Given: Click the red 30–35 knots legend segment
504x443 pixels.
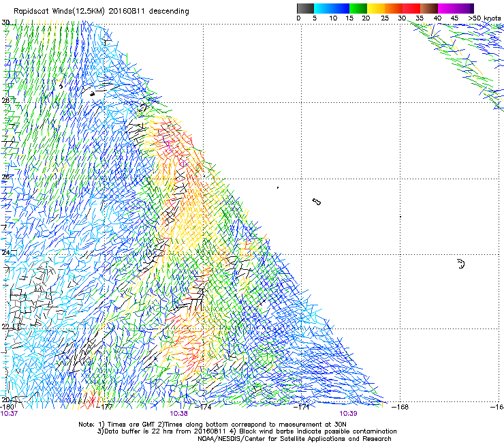Looking at the screenshot, I should pos(411,8).
